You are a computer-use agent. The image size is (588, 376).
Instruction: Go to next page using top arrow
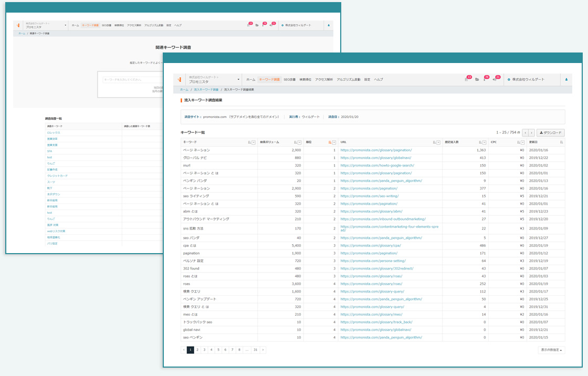[531, 133]
